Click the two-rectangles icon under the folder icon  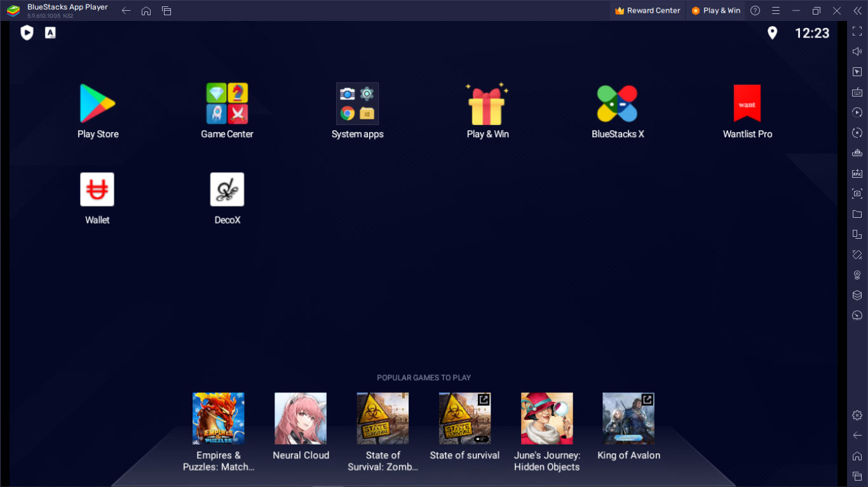857,234
